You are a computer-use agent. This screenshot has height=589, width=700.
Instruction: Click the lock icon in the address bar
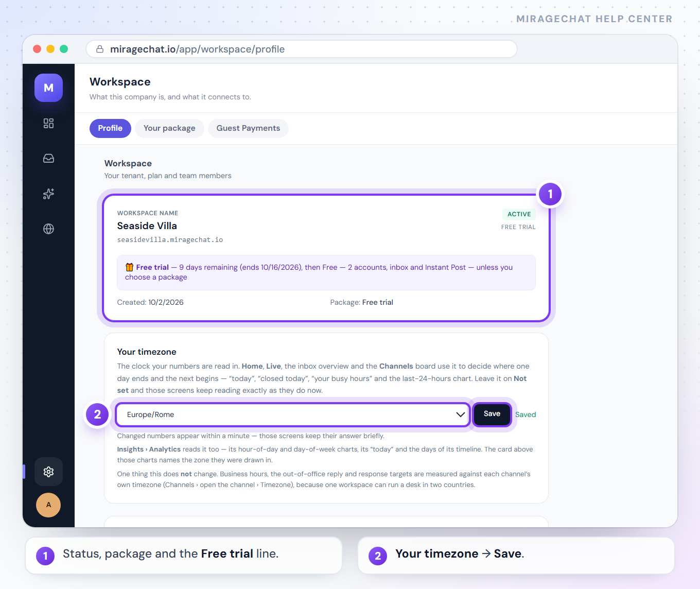(100, 49)
